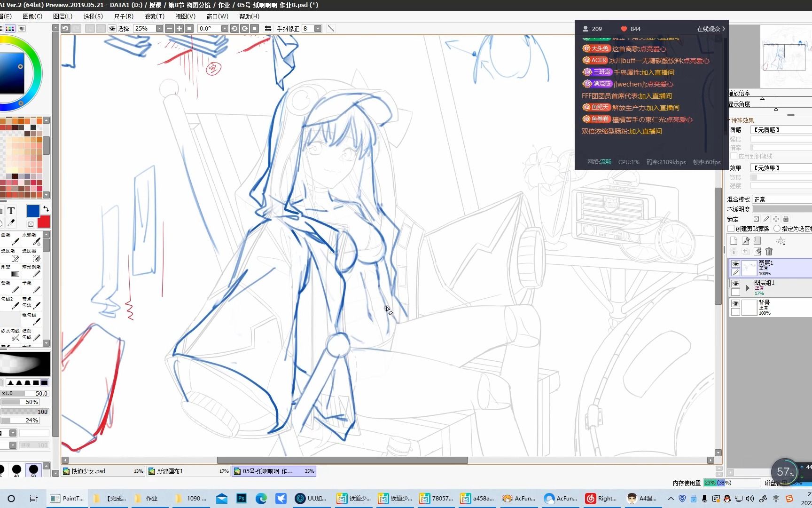This screenshot has width=812, height=508.
Task: Open the rotation angle dropdown
Action: [225, 28]
